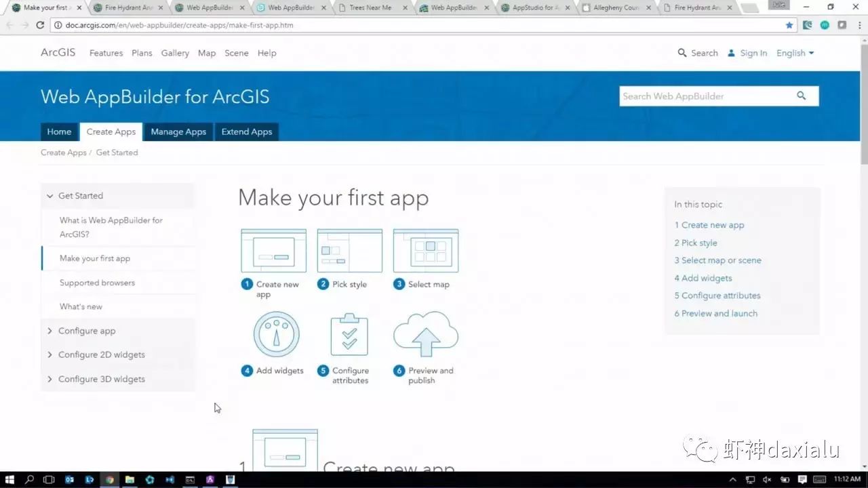Open Chrome menu three-dot icon
Viewport: 868px width, 488px height.
click(859, 25)
